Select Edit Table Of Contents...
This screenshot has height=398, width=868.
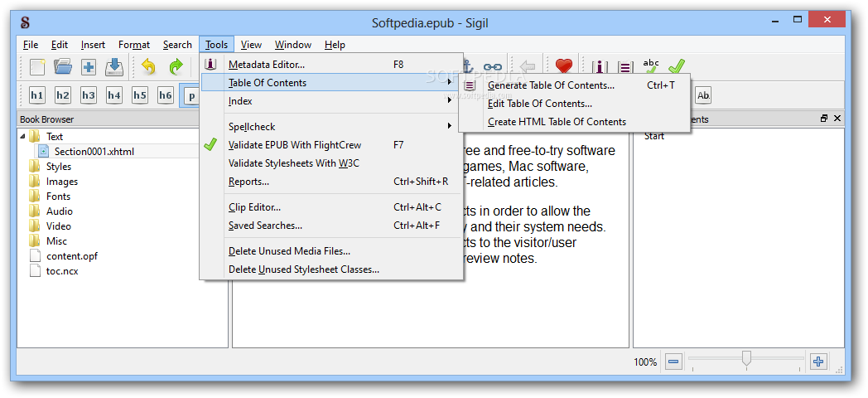click(575, 104)
